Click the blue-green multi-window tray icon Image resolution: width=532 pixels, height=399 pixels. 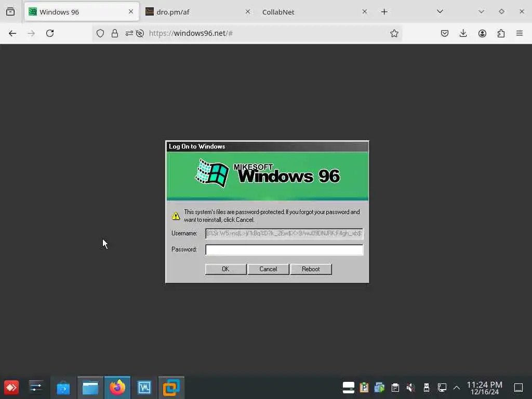click(379, 388)
